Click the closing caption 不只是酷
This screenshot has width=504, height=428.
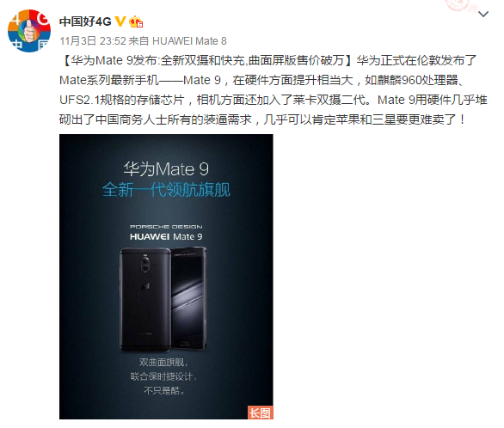click(x=164, y=390)
